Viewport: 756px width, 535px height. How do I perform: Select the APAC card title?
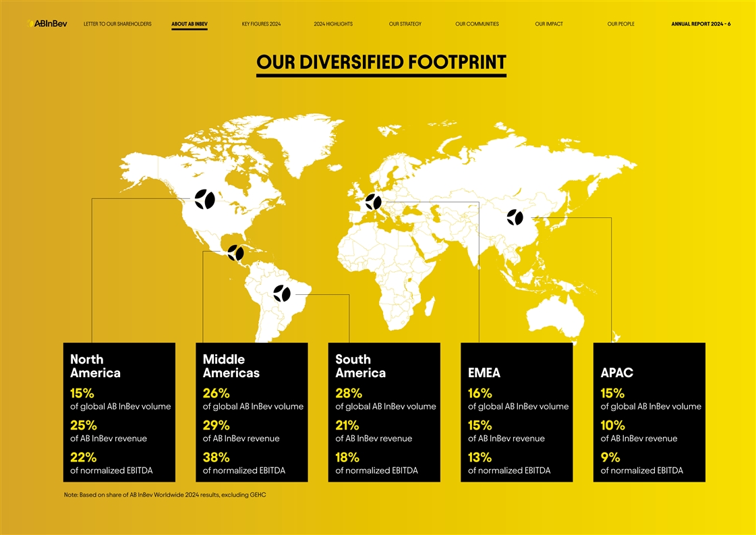coord(616,373)
